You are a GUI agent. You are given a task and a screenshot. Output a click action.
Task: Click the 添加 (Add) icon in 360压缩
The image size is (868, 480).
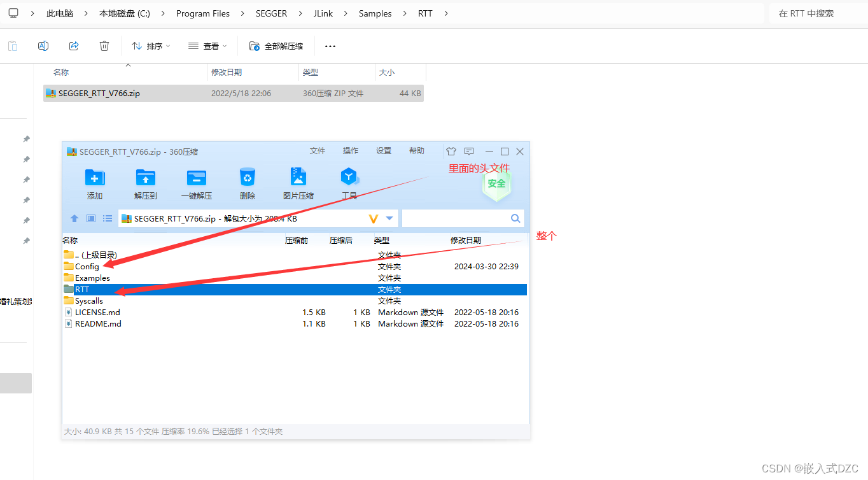(x=95, y=178)
